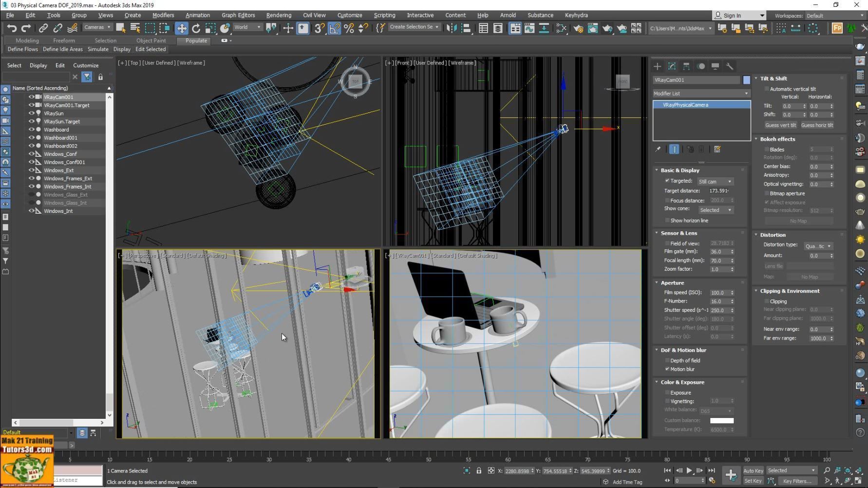The height and width of the screenshot is (488, 868).
Task: Click the Zoom Extents All navigation icon
Action: (859, 470)
